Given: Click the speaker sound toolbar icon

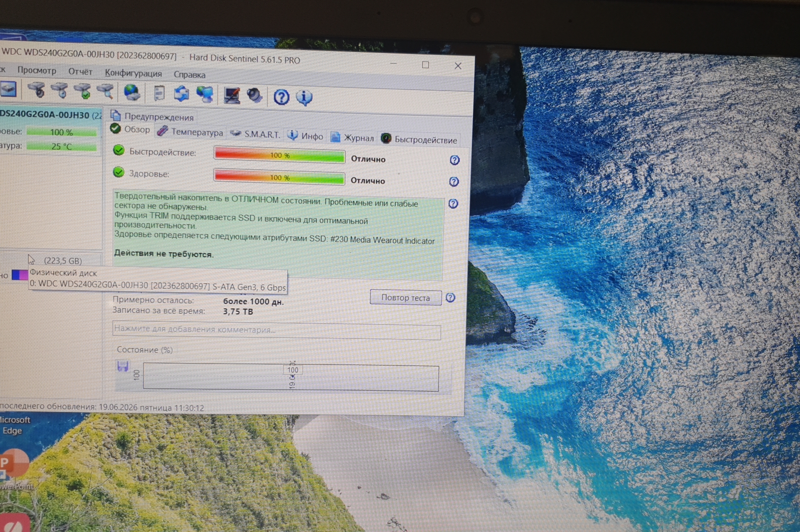Looking at the screenshot, I should (x=255, y=96).
